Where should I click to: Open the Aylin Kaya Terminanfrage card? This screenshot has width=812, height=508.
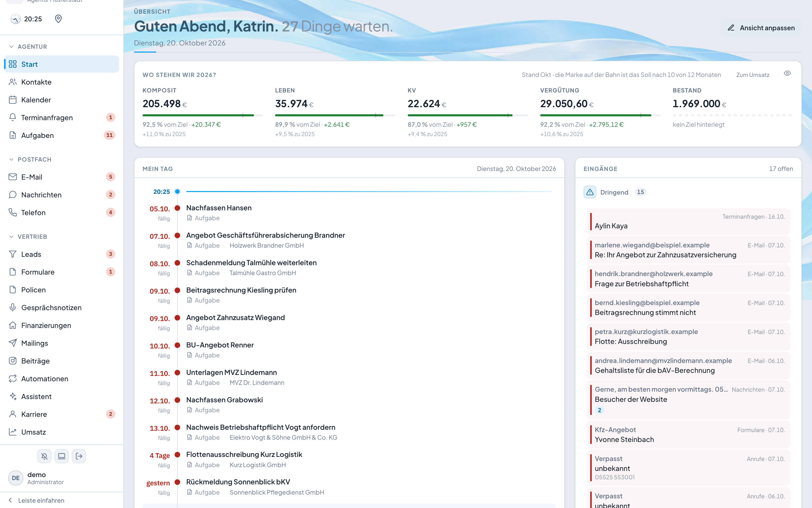tap(688, 222)
